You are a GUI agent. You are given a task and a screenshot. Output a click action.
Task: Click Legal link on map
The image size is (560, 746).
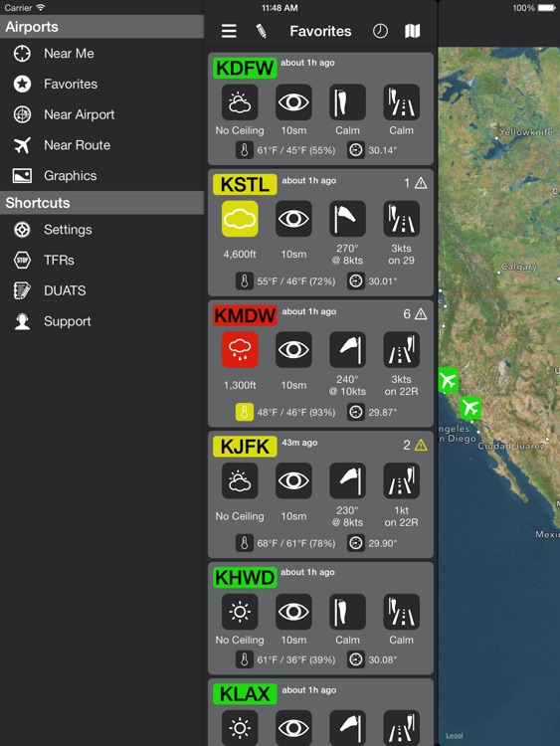(455, 735)
